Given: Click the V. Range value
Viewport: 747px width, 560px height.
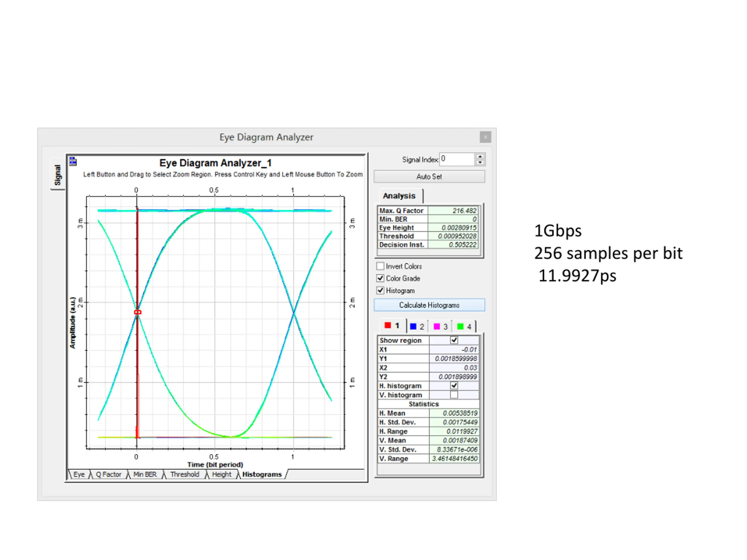Looking at the screenshot, I should pos(454,459).
